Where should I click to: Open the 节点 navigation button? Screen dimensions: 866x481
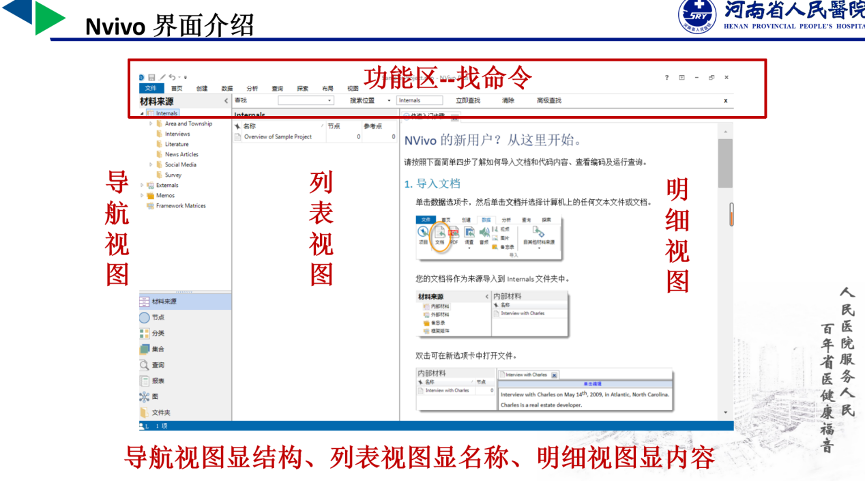point(184,318)
